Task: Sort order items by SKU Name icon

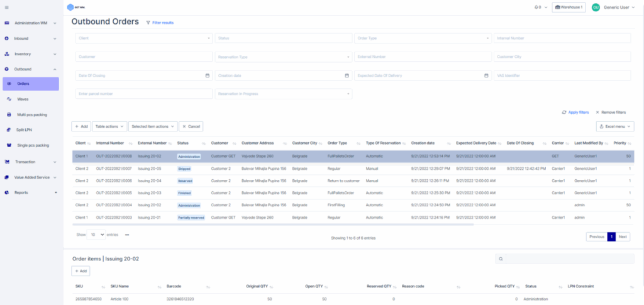Action: [159, 287]
